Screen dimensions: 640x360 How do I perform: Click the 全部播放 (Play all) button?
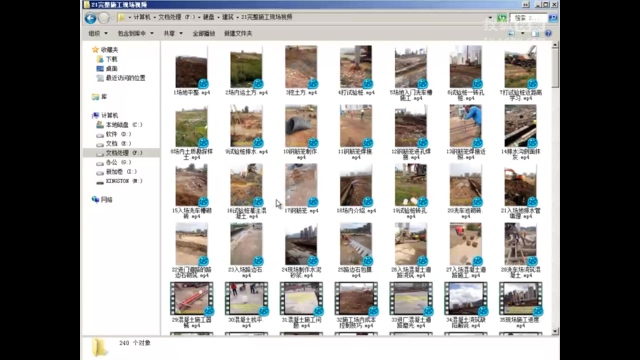point(204,33)
